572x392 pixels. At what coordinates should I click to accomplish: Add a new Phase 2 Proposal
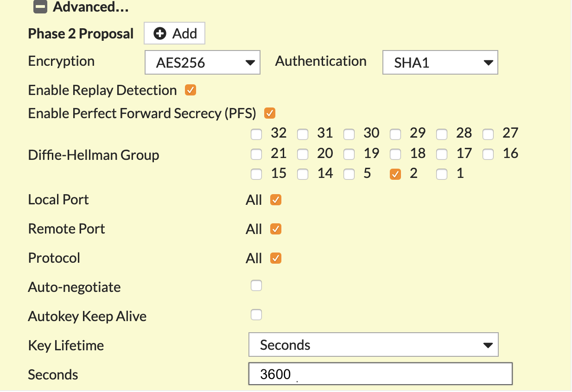(x=174, y=33)
